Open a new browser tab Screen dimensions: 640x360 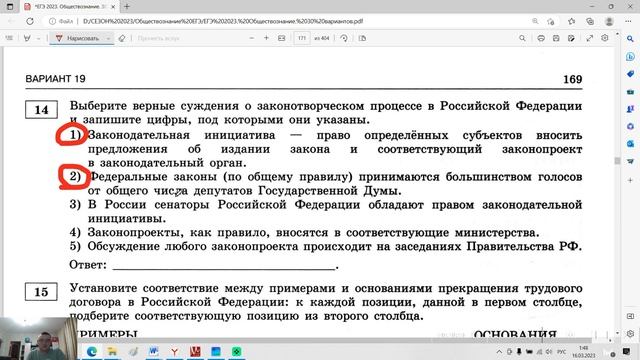point(127,7)
